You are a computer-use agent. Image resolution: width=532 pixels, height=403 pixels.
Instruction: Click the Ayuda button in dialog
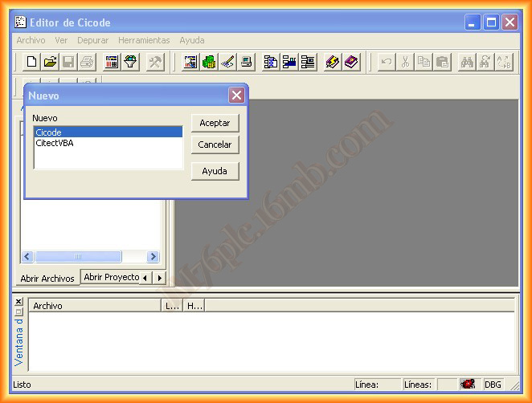215,171
